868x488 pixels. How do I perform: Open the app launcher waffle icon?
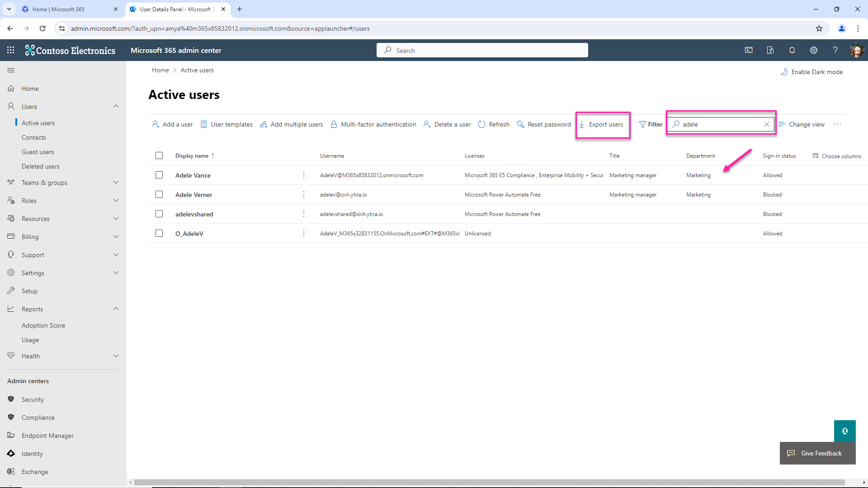tap(11, 50)
